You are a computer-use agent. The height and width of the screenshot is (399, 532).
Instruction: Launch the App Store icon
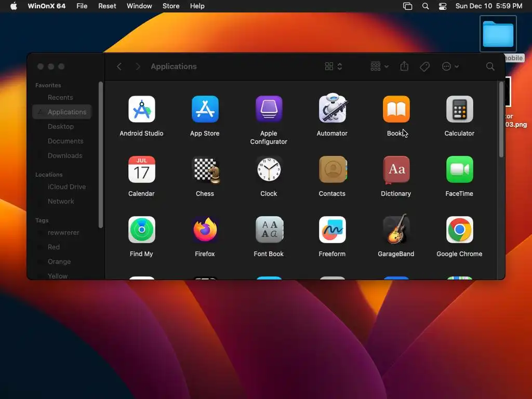click(x=205, y=109)
